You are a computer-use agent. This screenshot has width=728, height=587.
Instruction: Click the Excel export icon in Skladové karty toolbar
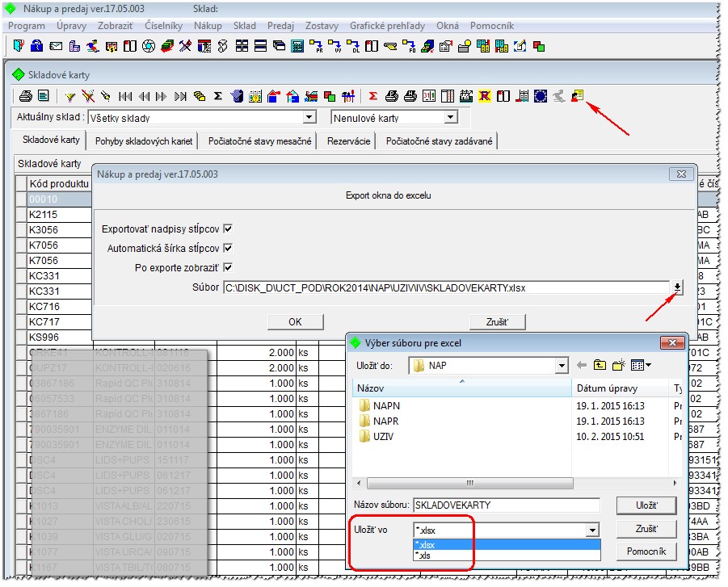(x=577, y=95)
